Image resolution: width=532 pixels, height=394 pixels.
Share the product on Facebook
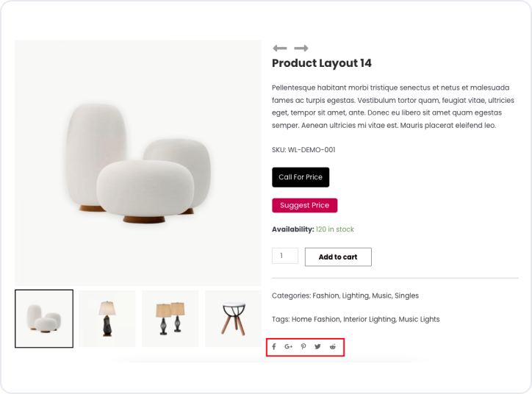(x=274, y=346)
